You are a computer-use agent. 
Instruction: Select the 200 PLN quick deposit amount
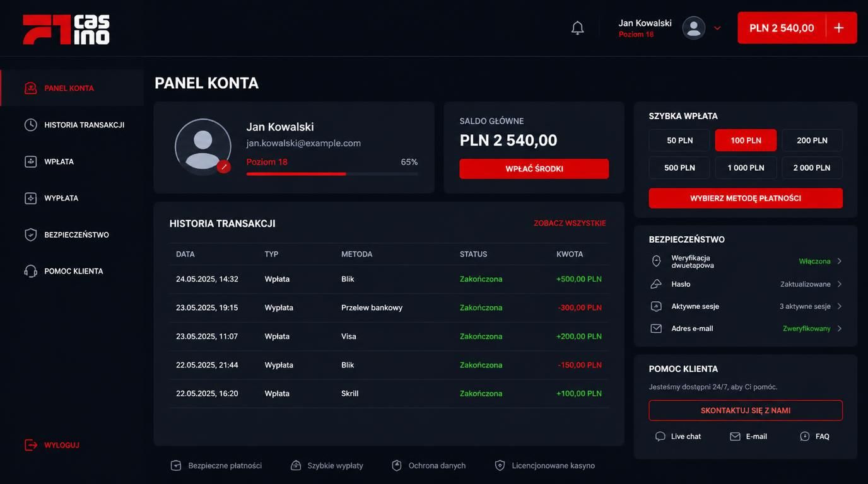point(812,141)
